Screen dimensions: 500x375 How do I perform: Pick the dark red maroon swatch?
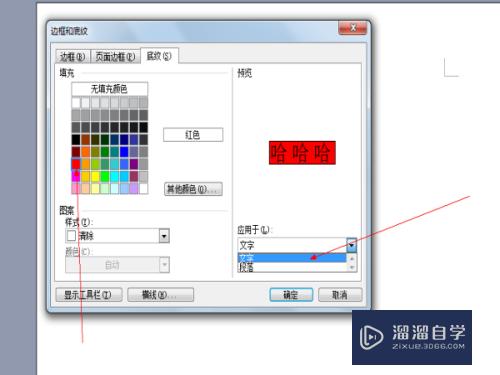coord(76,152)
